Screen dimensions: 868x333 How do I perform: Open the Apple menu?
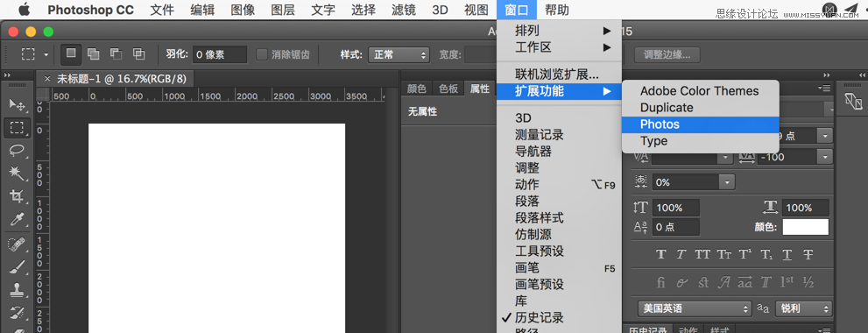coord(25,10)
